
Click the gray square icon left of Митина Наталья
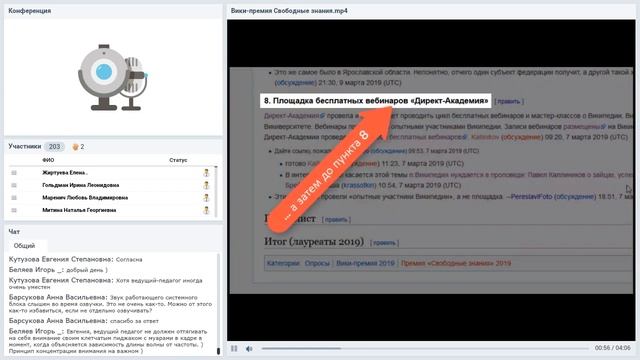(14, 210)
